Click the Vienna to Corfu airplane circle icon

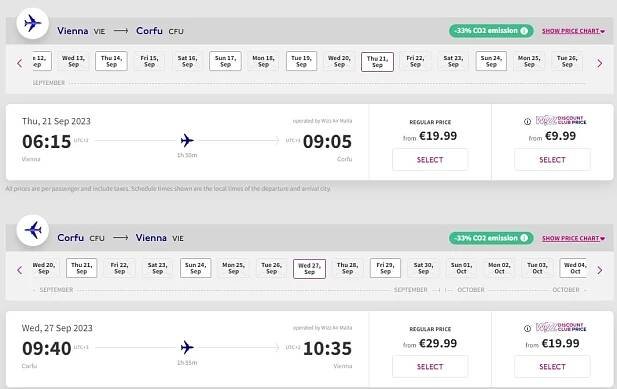(33, 23)
